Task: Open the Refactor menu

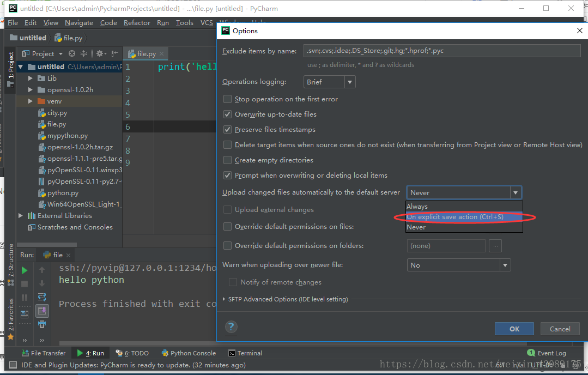Action: 137,23
